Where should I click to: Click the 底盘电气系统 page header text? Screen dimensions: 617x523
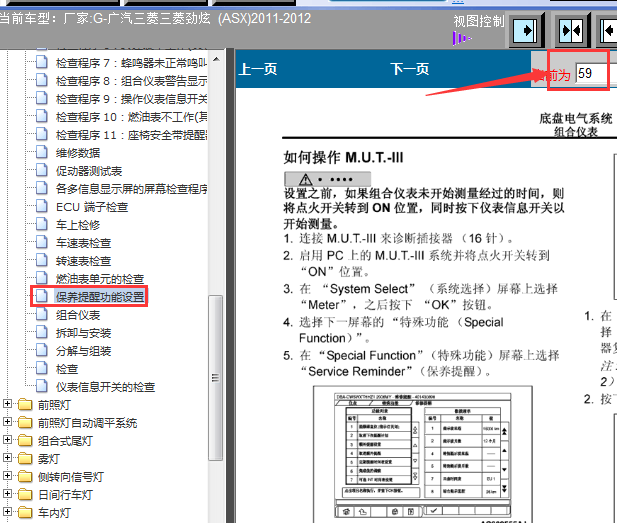pos(576,118)
